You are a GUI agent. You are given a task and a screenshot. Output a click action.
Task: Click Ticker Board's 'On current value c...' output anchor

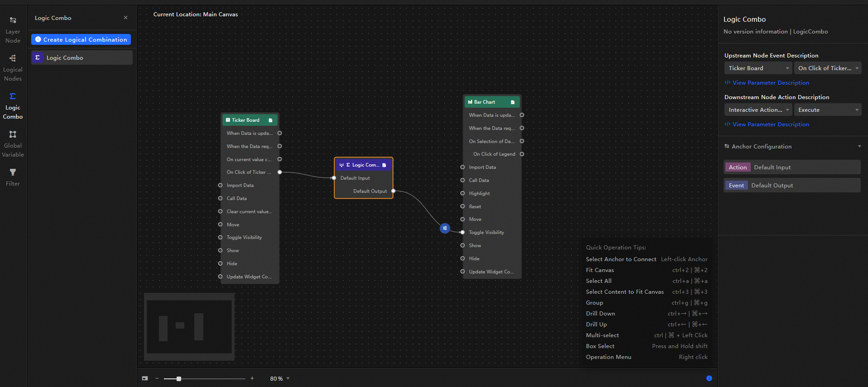pyautogui.click(x=280, y=159)
